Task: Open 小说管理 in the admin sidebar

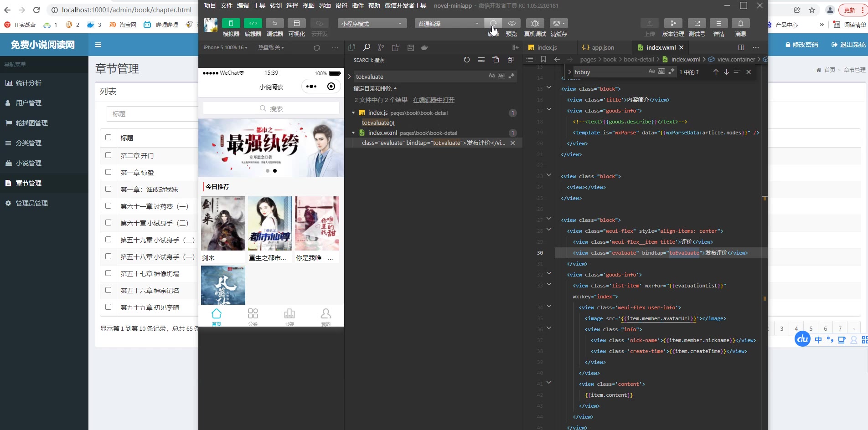Action: (x=28, y=163)
